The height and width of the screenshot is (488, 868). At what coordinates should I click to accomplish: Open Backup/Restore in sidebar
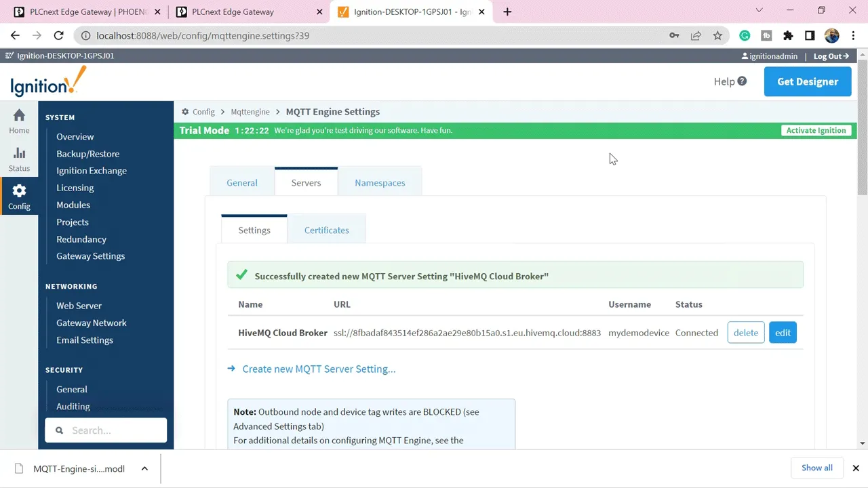coord(87,154)
